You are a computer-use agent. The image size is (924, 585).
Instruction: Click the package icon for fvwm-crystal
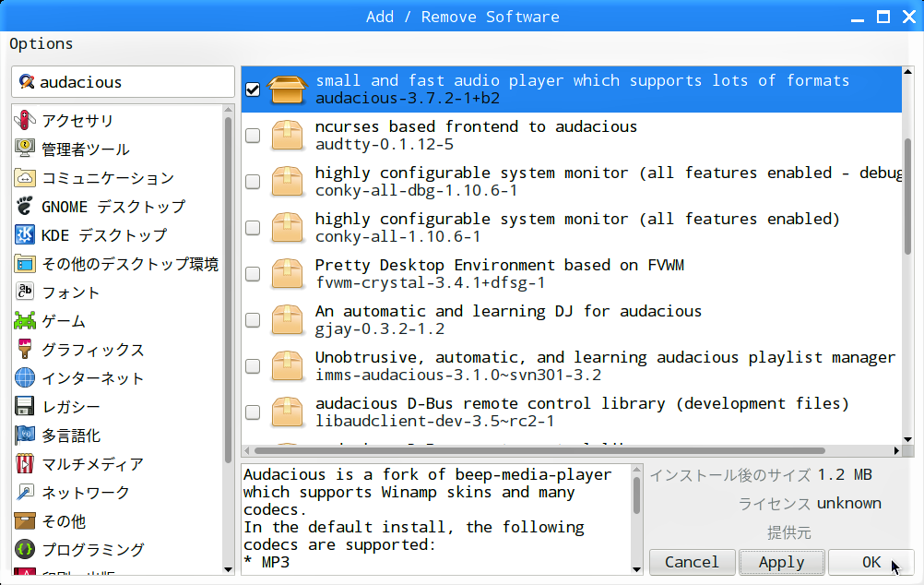(x=287, y=274)
